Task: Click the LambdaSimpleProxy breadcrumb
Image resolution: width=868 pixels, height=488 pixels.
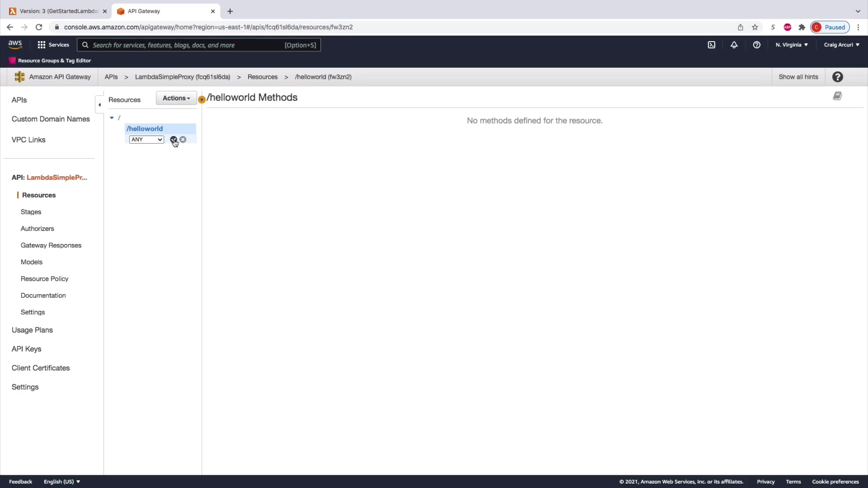Action: (182, 77)
